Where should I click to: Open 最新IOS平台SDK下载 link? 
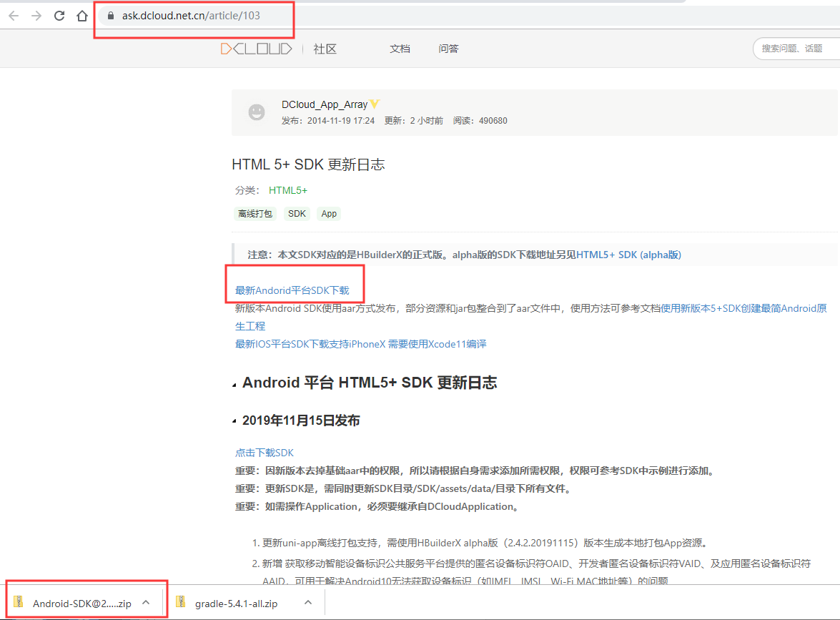click(x=360, y=344)
